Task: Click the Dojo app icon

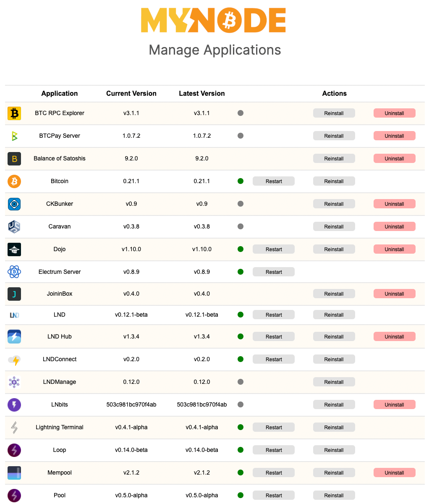Action: coord(14,249)
